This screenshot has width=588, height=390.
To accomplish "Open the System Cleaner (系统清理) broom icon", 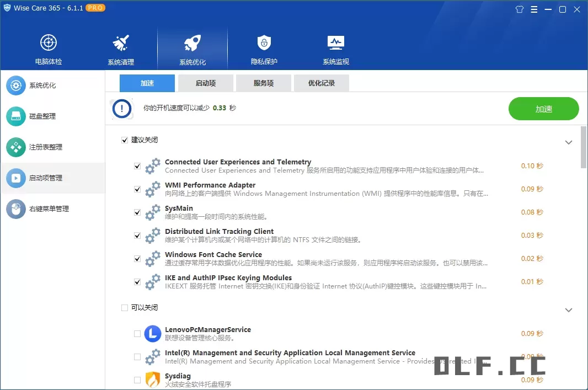I will (121, 43).
